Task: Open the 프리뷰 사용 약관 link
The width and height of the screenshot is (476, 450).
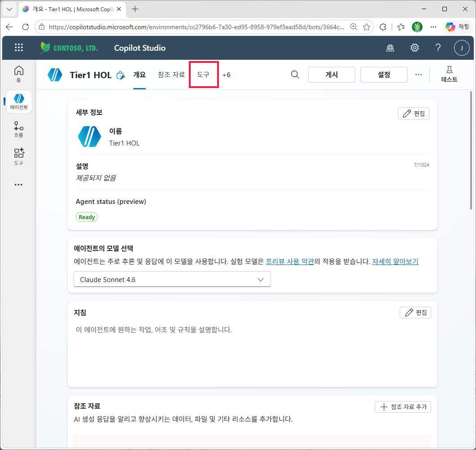Action: click(290, 261)
